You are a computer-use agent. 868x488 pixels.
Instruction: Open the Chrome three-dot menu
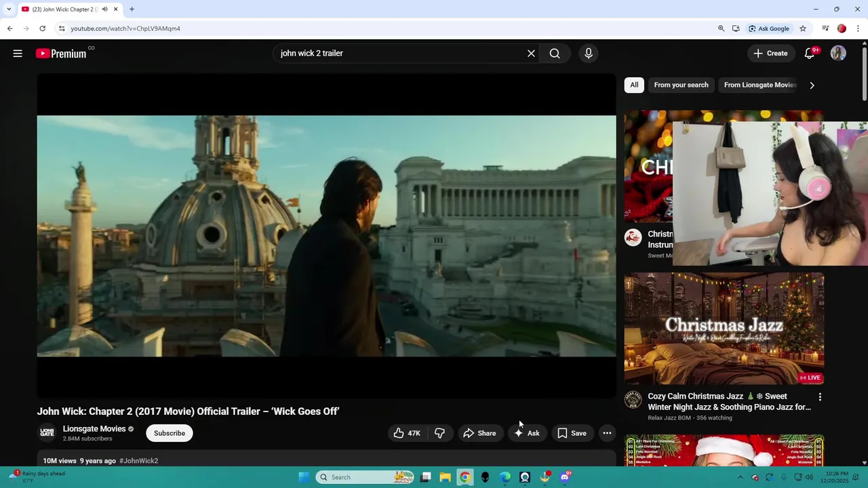[858, 28]
